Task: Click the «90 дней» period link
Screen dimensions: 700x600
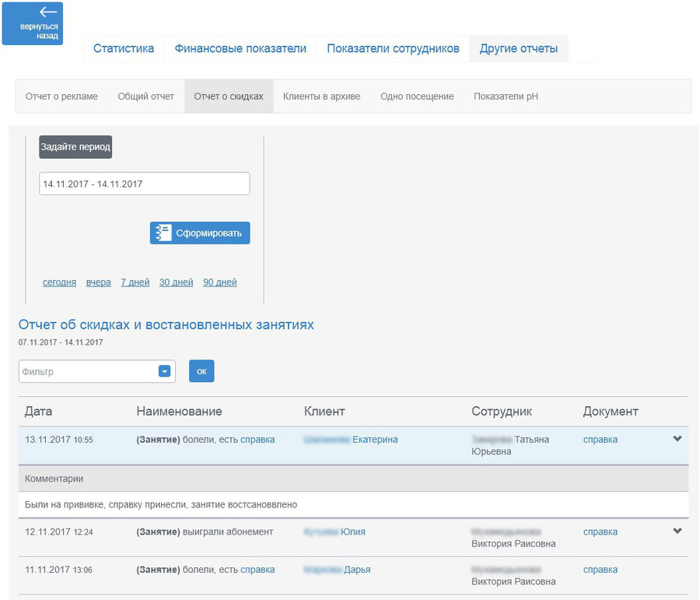Action: (x=219, y=282)
